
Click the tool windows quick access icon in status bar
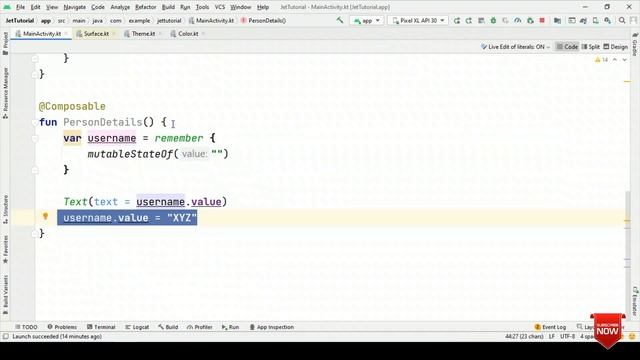[5, 336]
